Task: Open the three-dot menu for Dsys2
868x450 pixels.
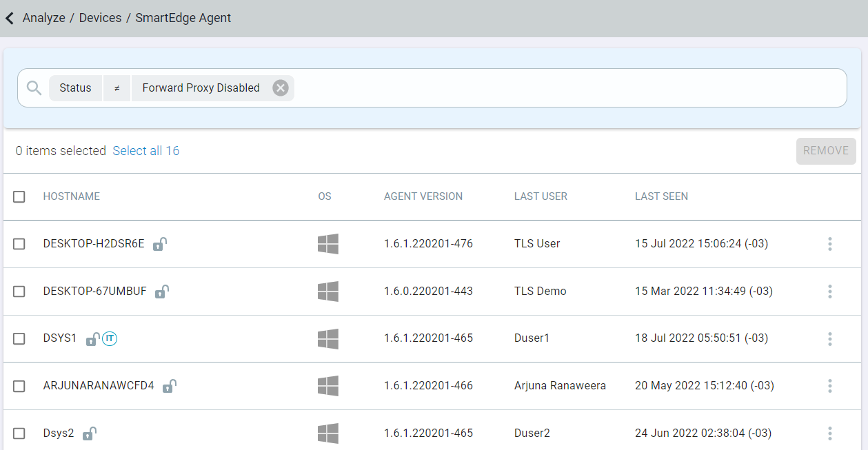Action: (x=829, y=433)
